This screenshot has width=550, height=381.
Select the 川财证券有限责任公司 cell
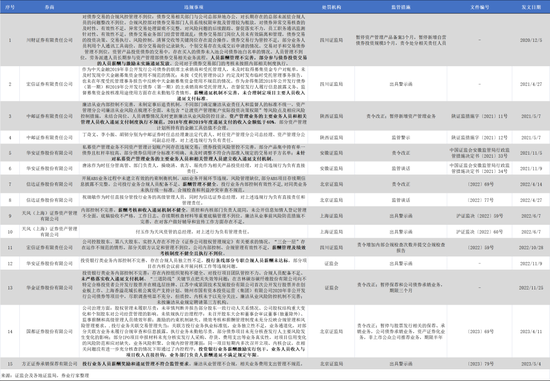click(49, 40)
